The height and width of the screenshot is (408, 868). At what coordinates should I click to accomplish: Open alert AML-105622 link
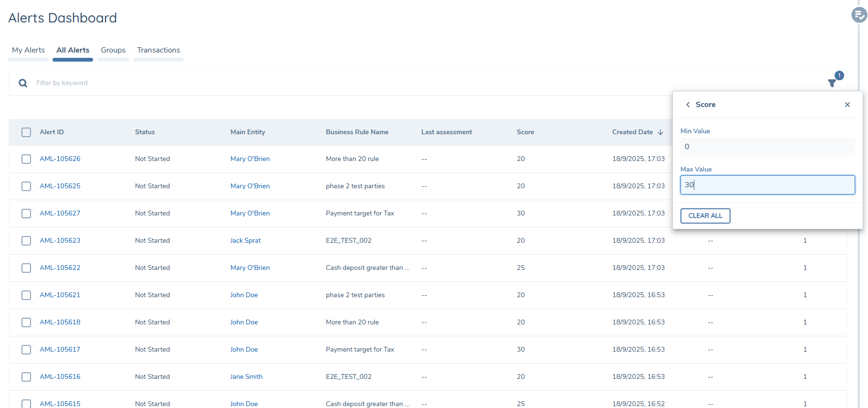60,268
